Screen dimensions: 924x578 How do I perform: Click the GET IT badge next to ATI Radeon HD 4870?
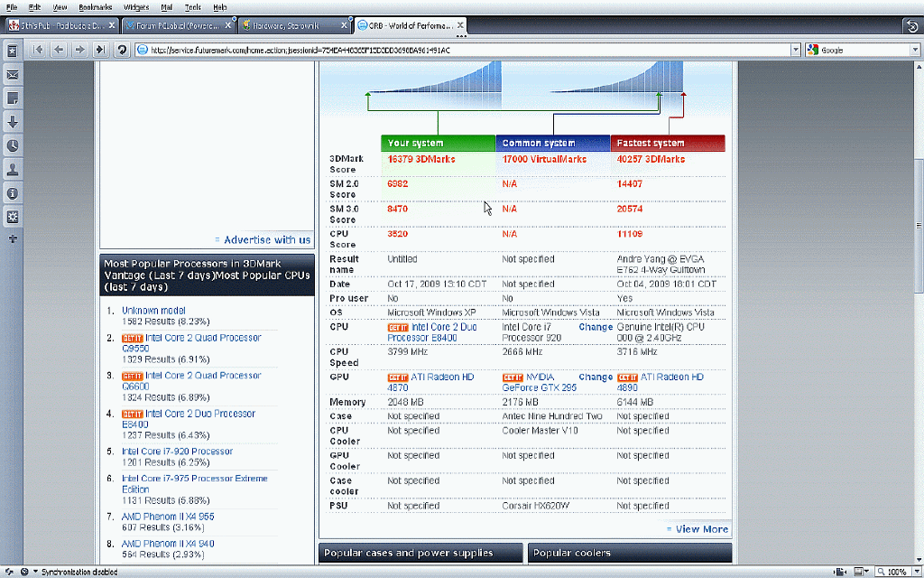click(x=398, y=378)
